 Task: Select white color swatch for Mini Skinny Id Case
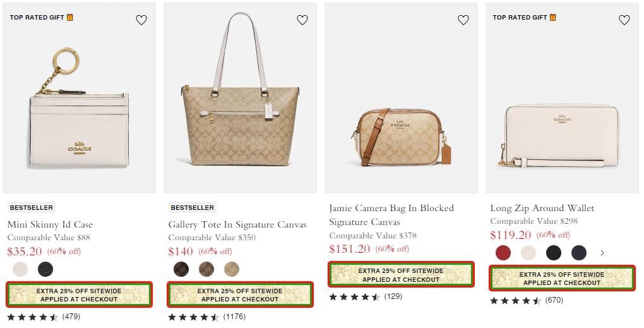click(x=20, y=269)
